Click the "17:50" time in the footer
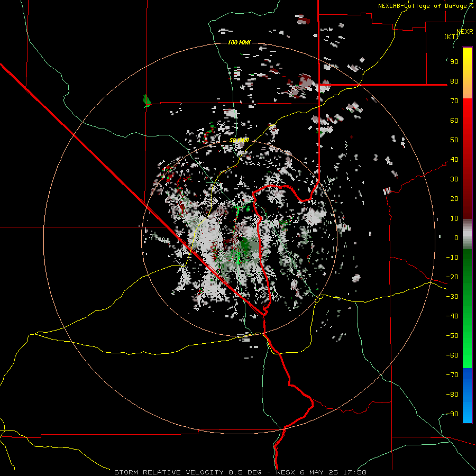 (x=354, y=472)
